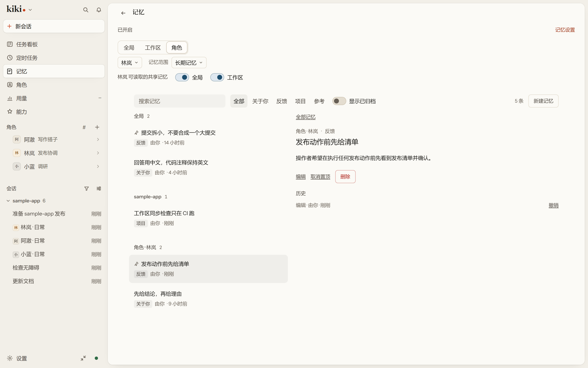Filter memories by 项目
This screenshot has height=368, width=588.
(300, 101)
